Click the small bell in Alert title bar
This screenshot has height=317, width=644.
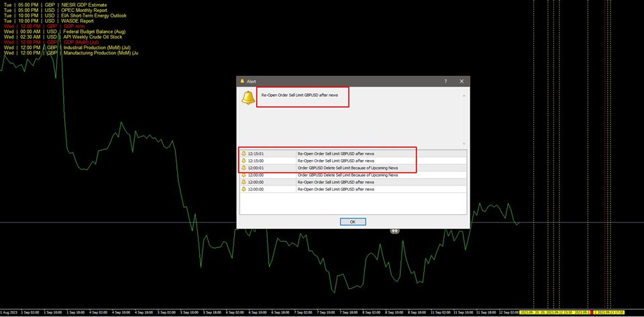click(242, 81)
